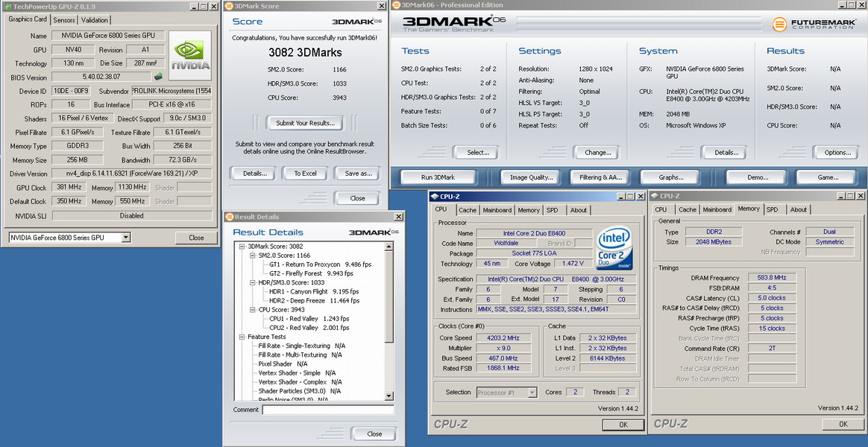Click the Change button under Settings
868x447 pixels.
pos(597,152)
